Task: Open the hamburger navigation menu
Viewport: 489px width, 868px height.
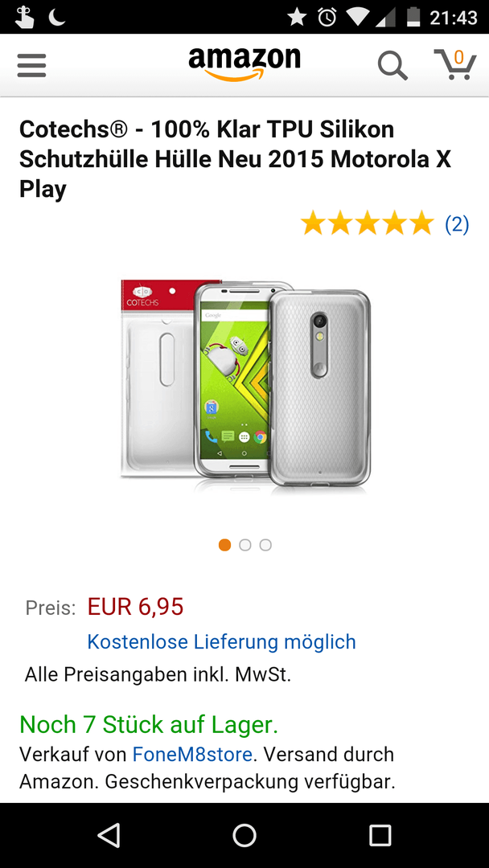Action: click(x=31, y=65)
